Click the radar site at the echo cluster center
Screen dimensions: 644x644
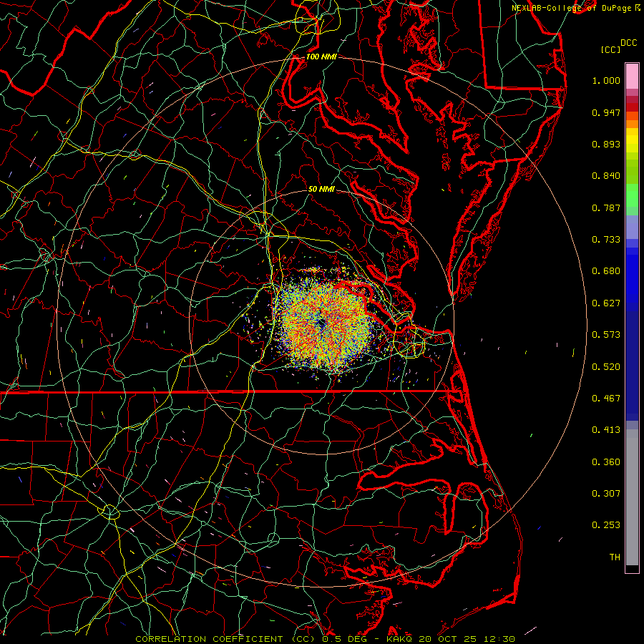coord(321,323)
